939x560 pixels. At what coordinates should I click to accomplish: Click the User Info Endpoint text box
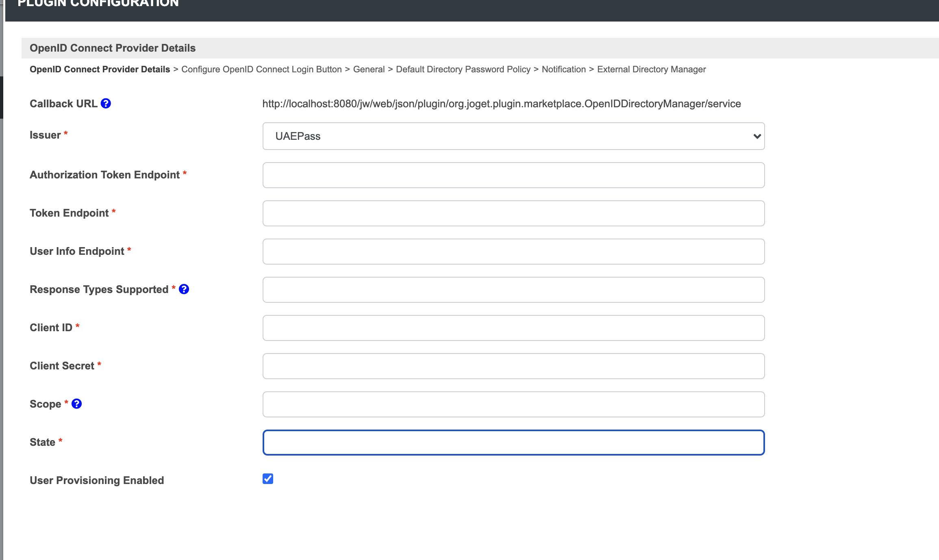tap(513, 252)
